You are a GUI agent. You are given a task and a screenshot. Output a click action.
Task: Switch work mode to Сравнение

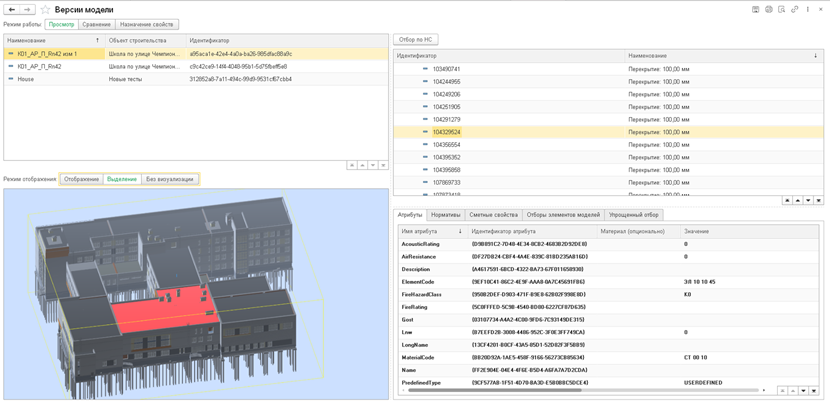click(x=96, y=24)
